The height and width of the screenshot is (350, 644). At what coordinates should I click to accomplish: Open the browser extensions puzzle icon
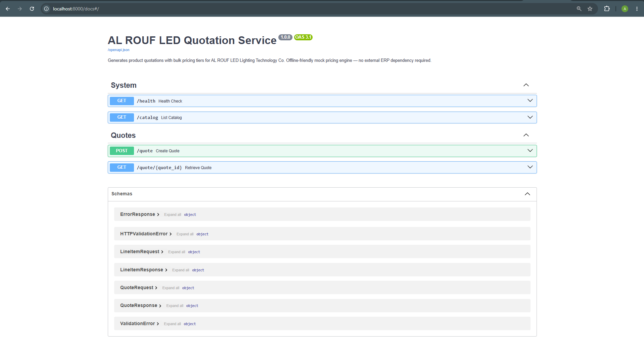pyautogui.click(x=607, y=9)
